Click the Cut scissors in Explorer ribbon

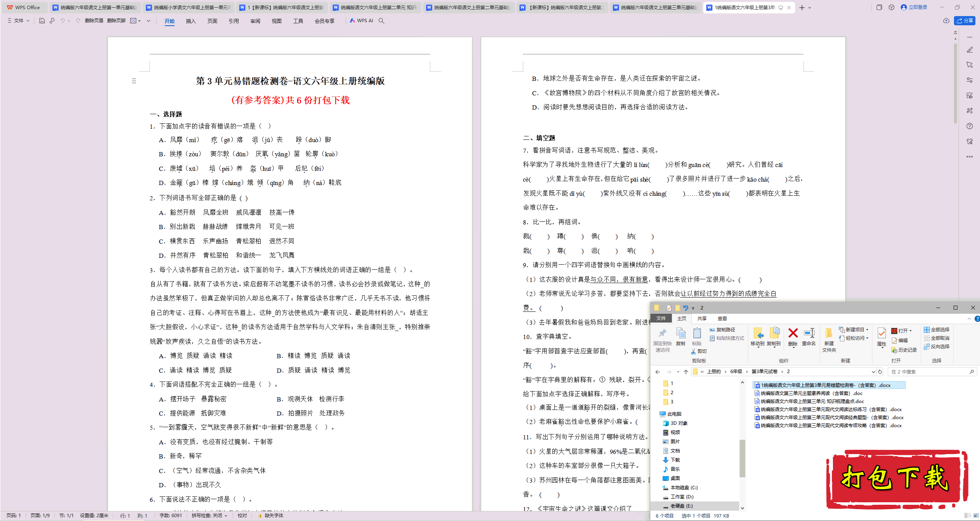699,351
